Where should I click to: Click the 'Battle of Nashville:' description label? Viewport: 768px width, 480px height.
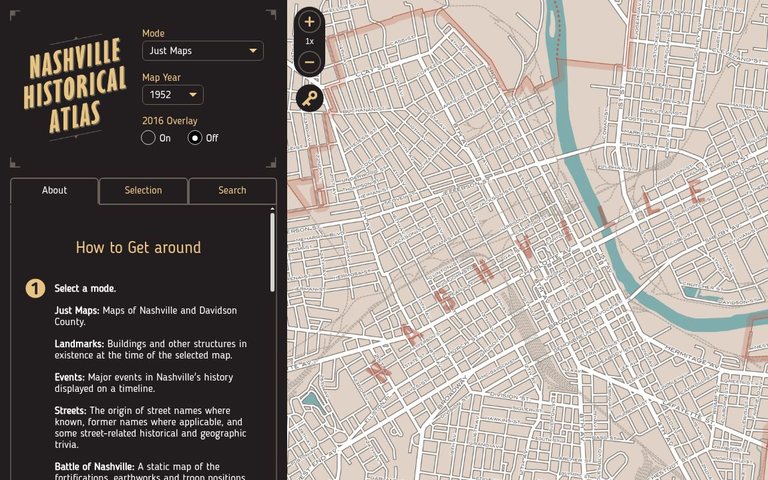(x=95, y=466)
